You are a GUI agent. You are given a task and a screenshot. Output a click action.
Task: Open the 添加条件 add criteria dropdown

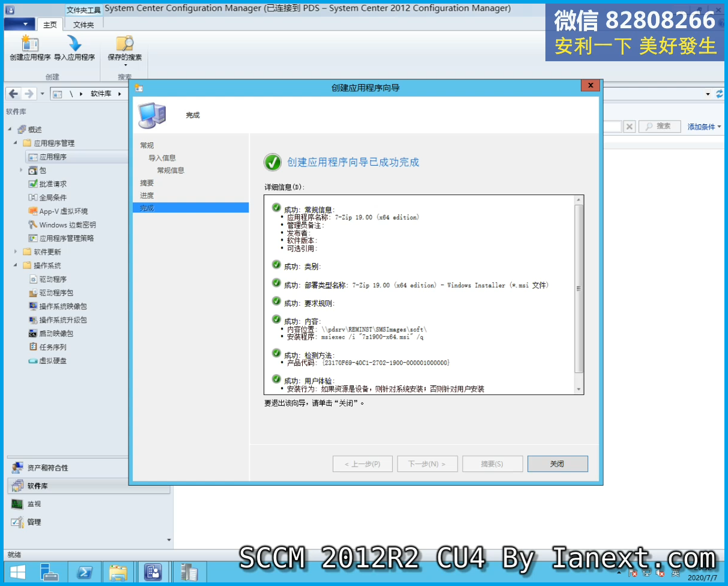point(704,127)
